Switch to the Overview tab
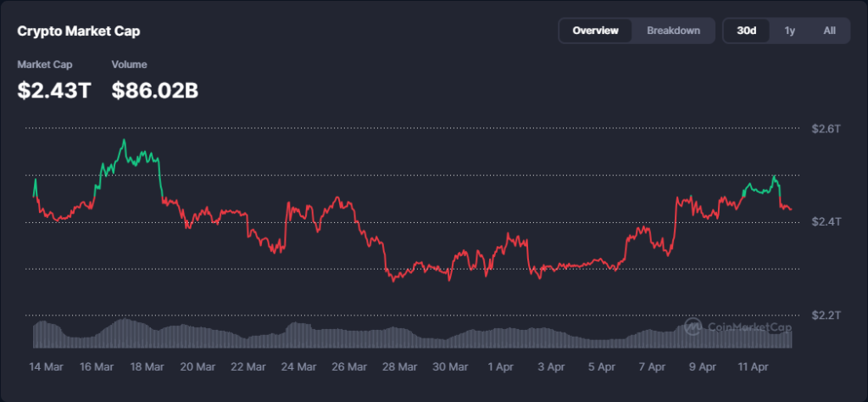868x402 pixels. (x=595, y=31)
